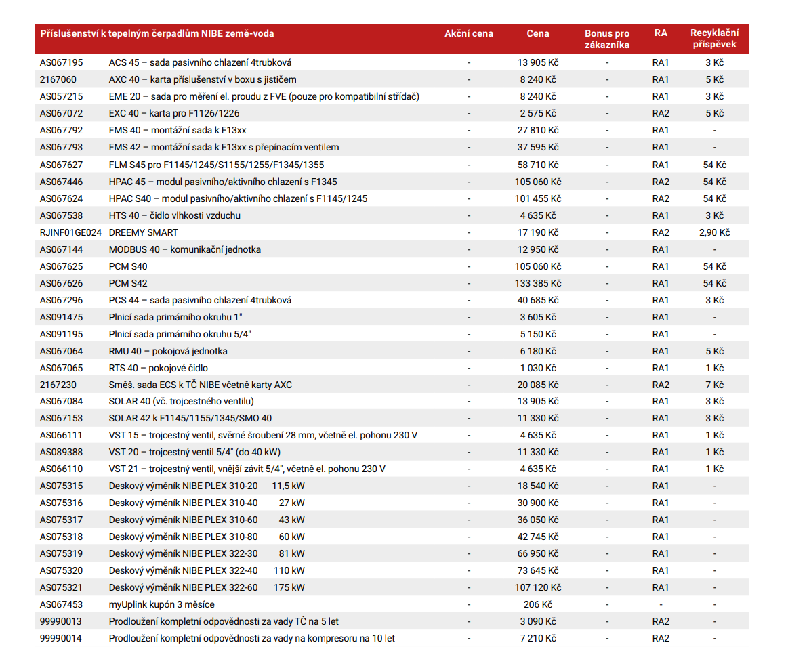Select product code AS067446
This screenshot has width=788, height=672.
(x=61, y=182)
